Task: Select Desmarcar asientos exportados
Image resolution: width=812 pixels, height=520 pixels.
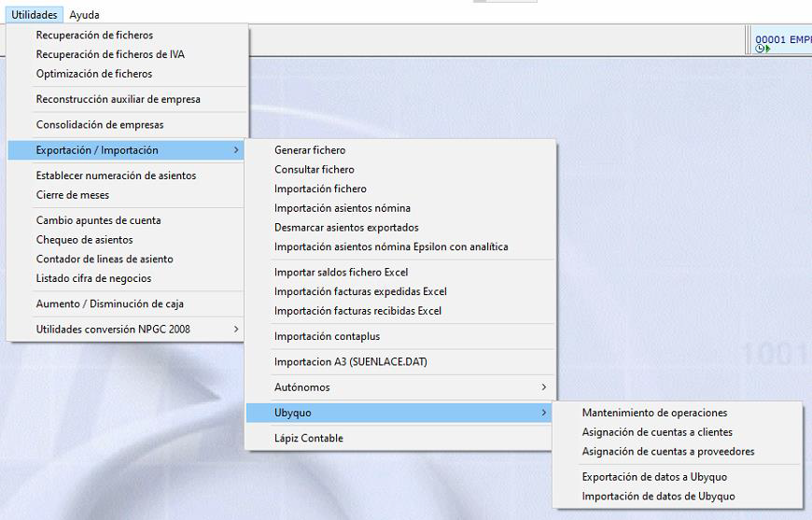Action: pyautogui.click(x=399, y=228)
